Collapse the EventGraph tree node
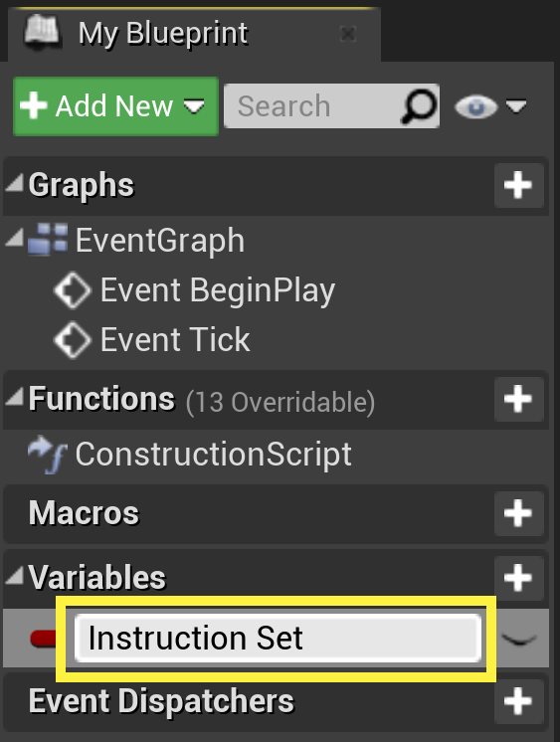Image resolution: width=560 pixels, height=742 pixels. tap(14, 238)
